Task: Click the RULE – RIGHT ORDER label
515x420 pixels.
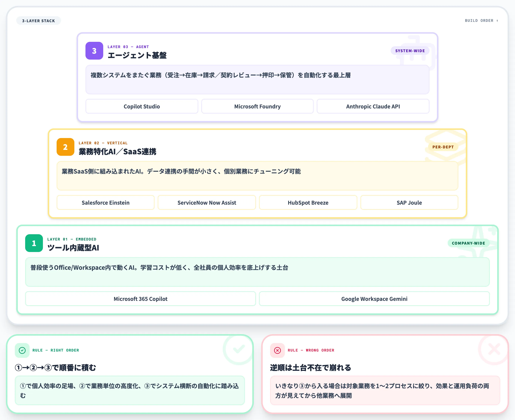Action: tap(56, 350)
